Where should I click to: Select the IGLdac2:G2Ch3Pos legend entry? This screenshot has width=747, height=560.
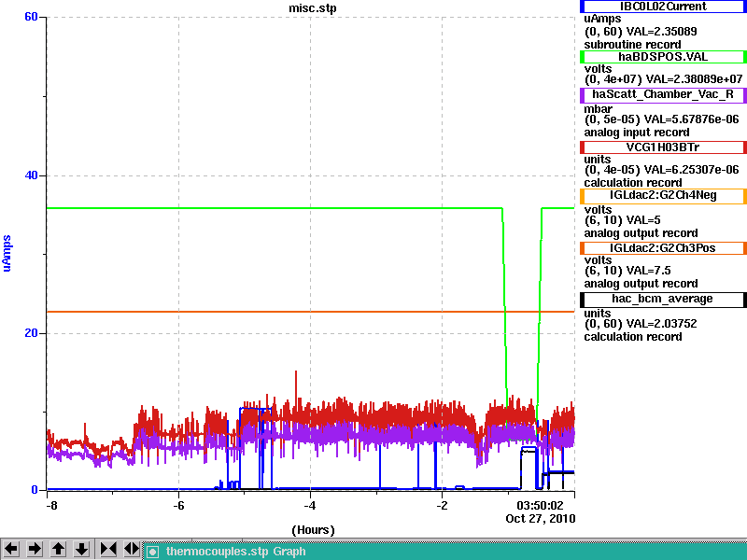[663, 248]
